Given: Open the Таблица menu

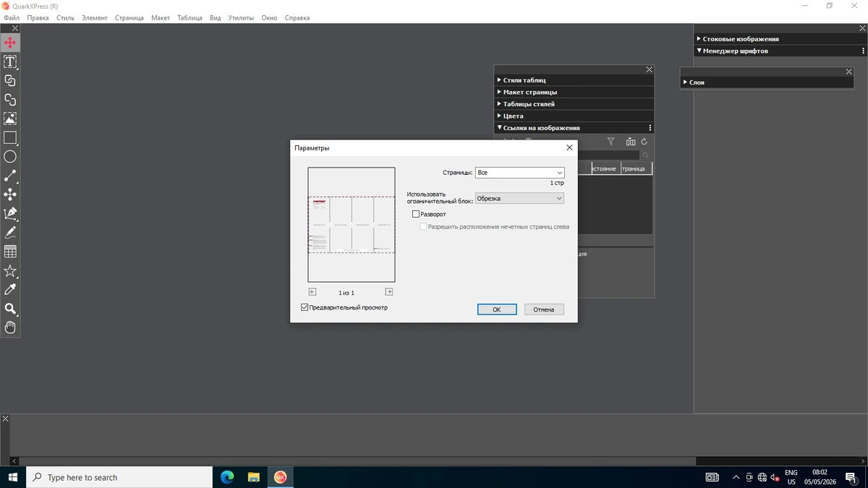Looking at the screenshot, I should point(190,17).
